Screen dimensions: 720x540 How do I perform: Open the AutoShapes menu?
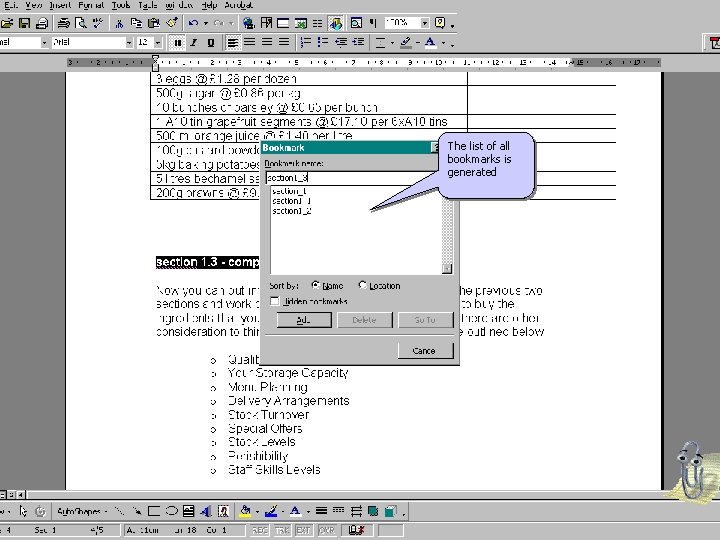point(81,511)
